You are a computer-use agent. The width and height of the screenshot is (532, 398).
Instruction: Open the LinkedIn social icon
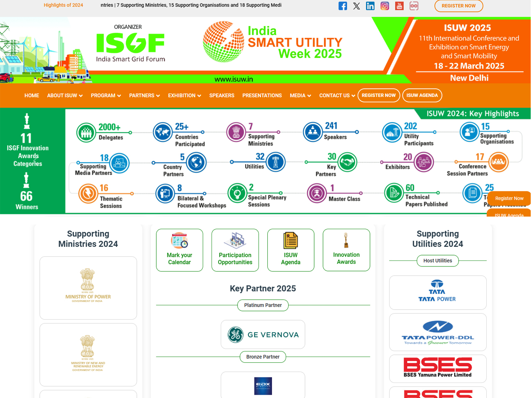click(370, 6)
